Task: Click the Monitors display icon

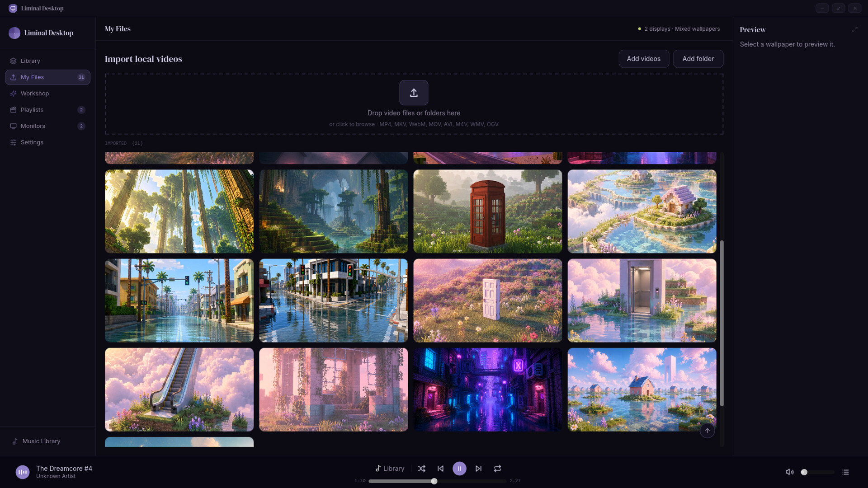Action: pos(13,126)
